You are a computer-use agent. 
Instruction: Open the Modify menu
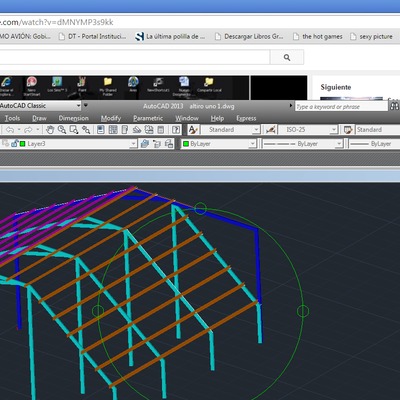point(111,118)
